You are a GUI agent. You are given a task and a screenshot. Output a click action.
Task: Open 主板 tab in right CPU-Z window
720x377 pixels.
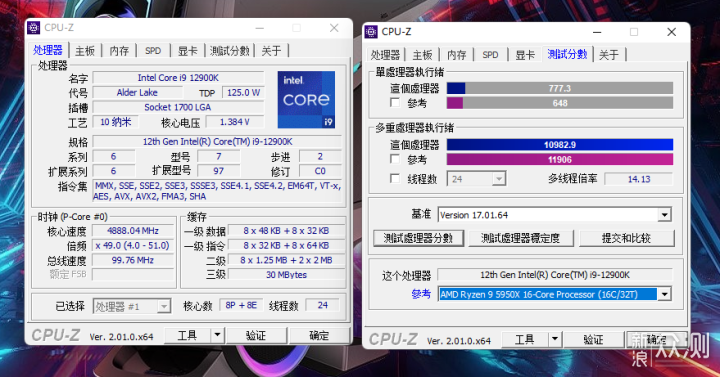click(x=422, y=55)
